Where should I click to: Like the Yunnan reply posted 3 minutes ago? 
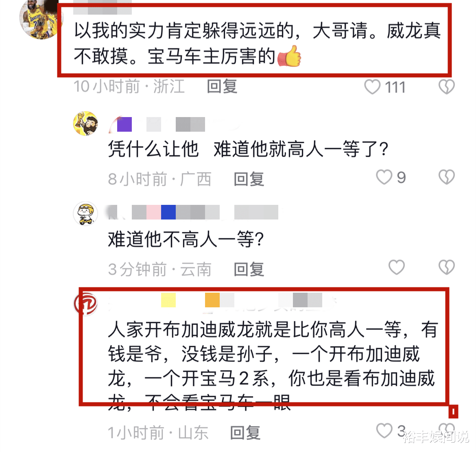point(397,267)
